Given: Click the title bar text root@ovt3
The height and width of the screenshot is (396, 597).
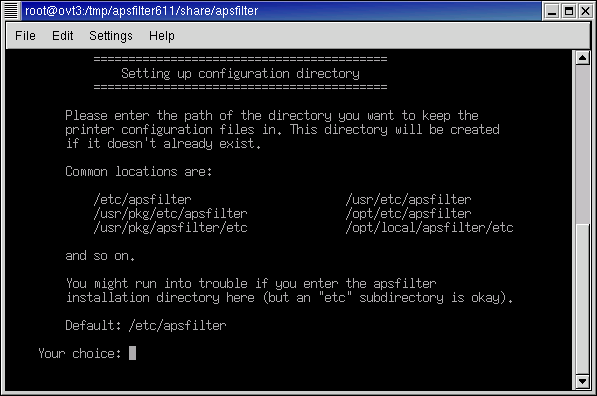Looking at the screenshot, I should [x=142, y=11].
